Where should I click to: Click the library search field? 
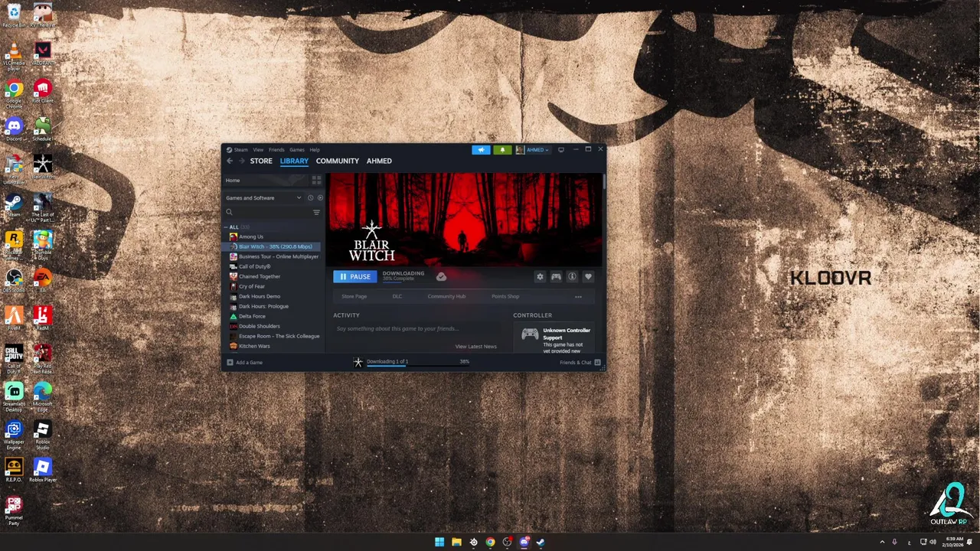(x=268, y=212)
